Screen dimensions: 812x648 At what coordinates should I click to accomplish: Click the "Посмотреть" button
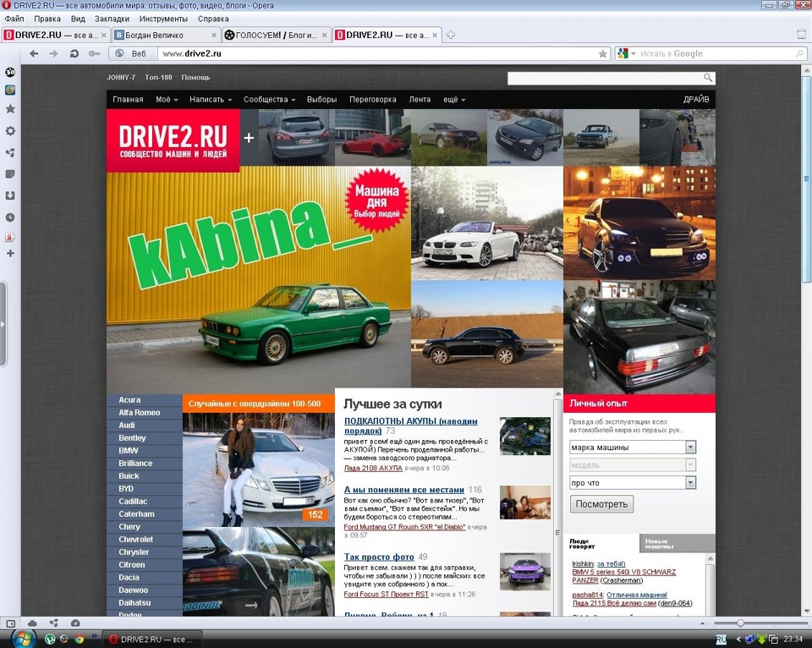(601, 504)
